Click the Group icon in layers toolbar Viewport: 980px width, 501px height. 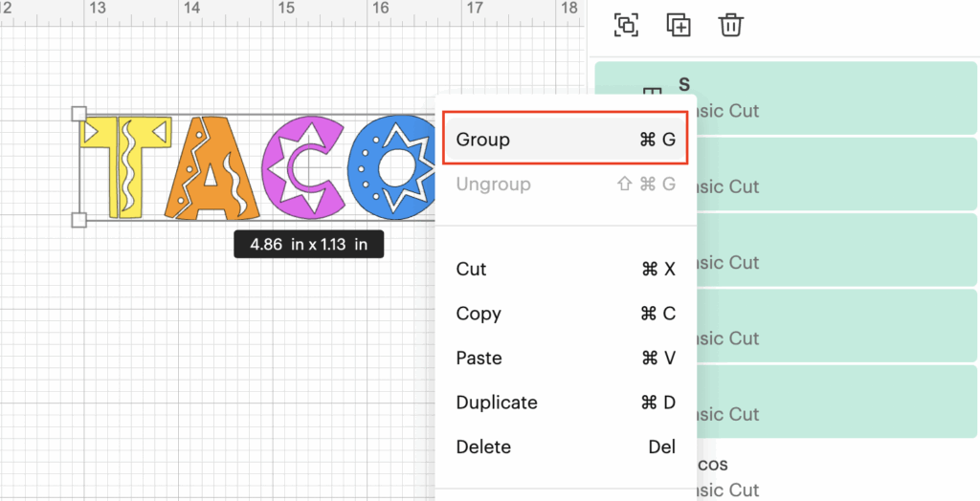pyautogui.click(x=626, y=25)
